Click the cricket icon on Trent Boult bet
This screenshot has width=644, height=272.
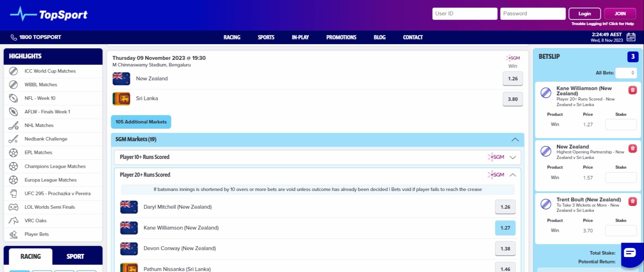click(x=546, y=204)
